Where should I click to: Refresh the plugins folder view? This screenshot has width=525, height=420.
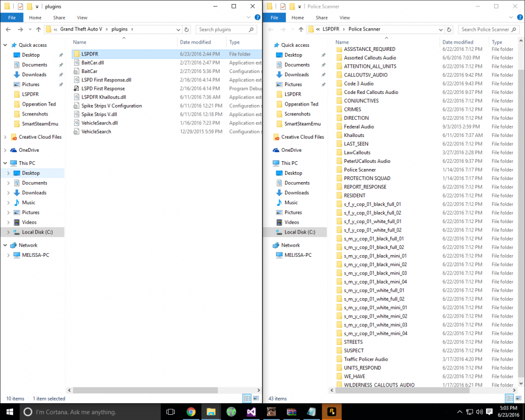point(186,29)
